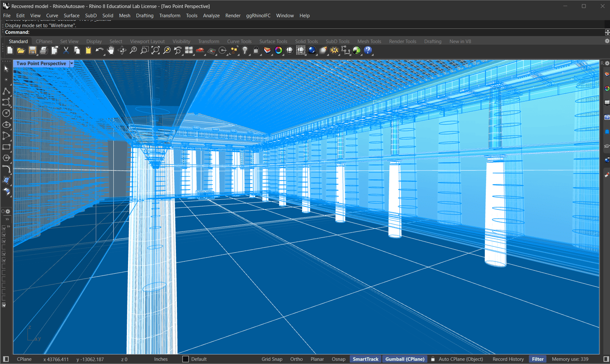Open the Help question mark icon

point(368,50)
